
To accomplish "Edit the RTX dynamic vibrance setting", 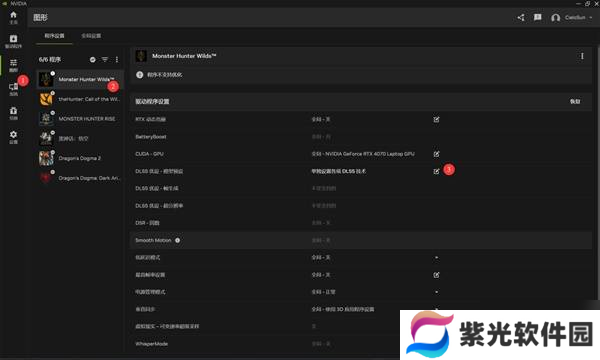I will pos(436,119).
